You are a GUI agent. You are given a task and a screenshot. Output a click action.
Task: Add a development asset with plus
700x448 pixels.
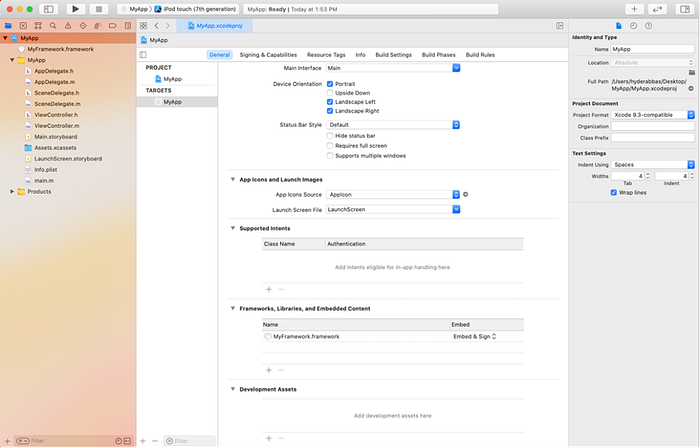click(x=269, y=438)
